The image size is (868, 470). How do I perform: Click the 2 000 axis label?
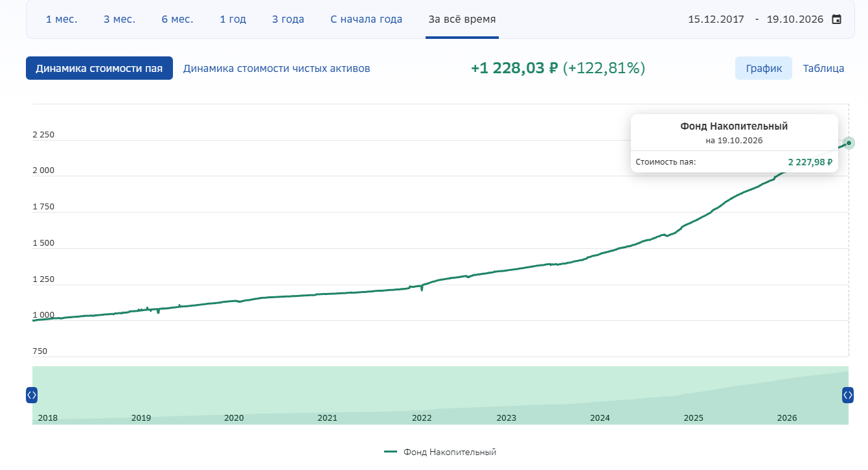point(43,170)
